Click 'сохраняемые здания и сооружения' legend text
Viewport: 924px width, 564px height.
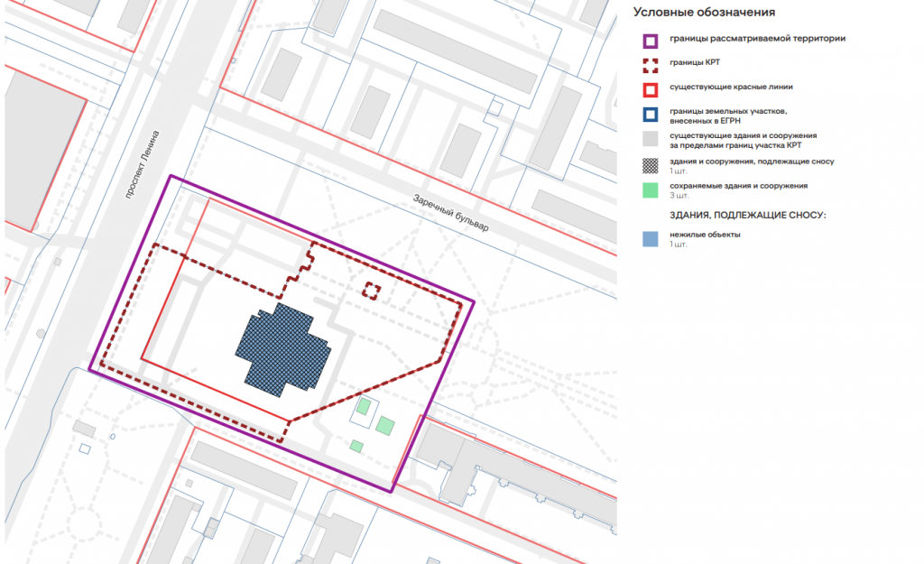coord(738,185)
